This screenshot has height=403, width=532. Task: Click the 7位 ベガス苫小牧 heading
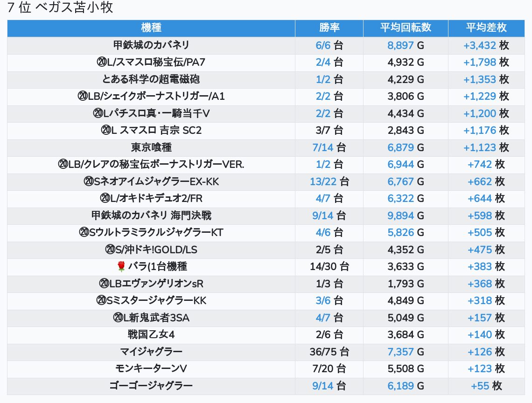tap(61, 8)
